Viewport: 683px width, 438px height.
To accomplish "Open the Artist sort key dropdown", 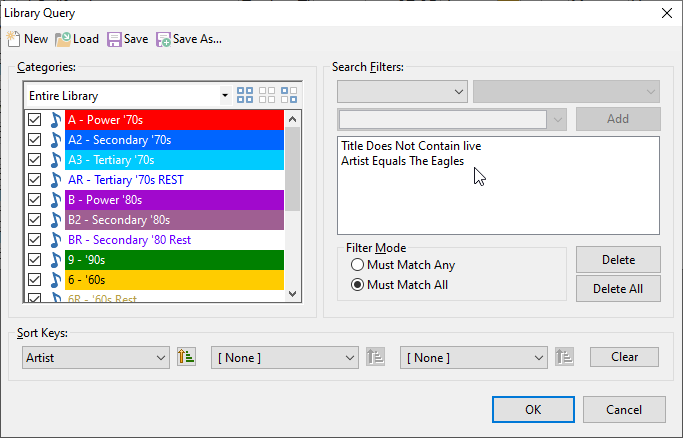I will pyautogui.click(x=162, y=357).
